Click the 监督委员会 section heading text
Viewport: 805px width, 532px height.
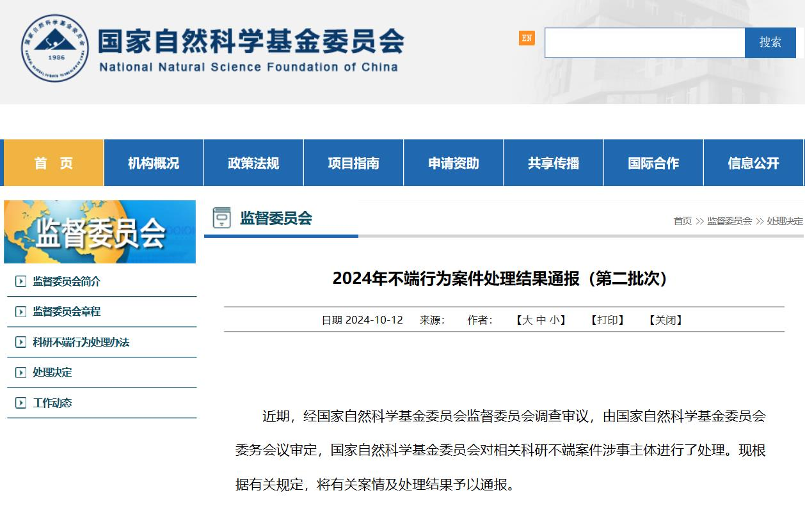[x=276, y=218]
